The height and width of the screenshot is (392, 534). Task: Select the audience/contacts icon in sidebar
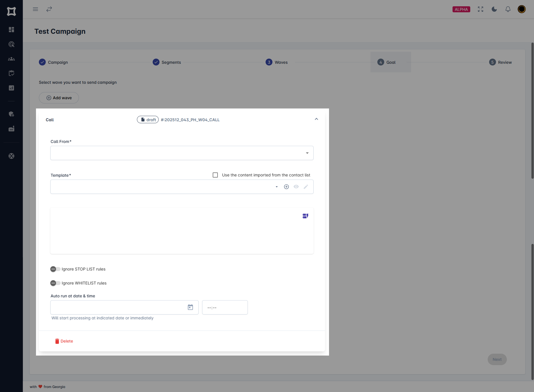tap(11, 59)
